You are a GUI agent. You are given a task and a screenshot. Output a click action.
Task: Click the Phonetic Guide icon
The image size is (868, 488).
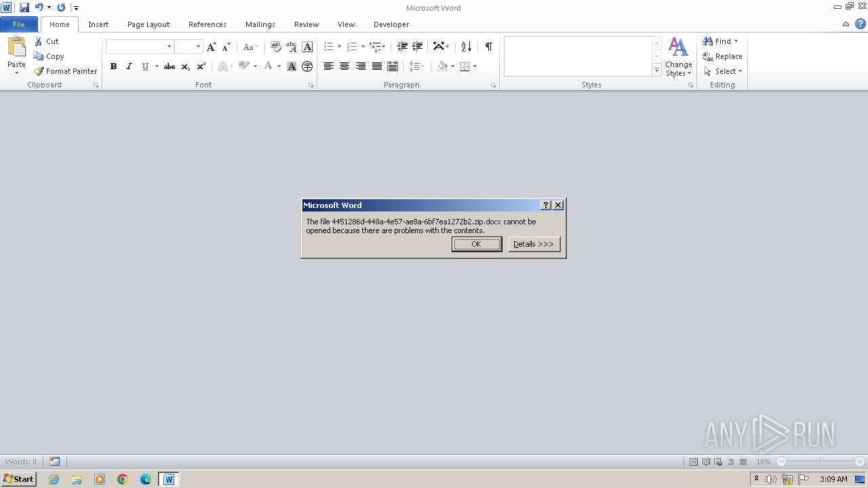pyautogui.click(x=292, y=47)
